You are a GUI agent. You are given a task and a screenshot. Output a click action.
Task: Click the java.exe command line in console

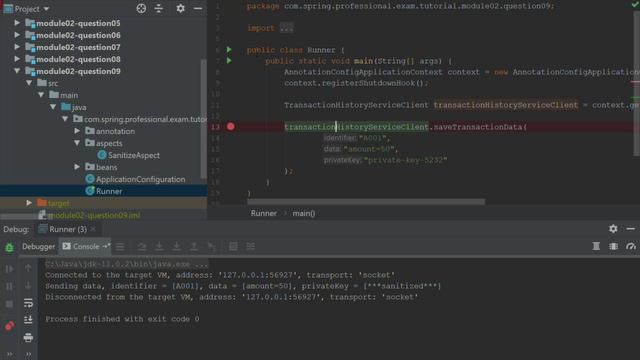click(x=126, y=264)
